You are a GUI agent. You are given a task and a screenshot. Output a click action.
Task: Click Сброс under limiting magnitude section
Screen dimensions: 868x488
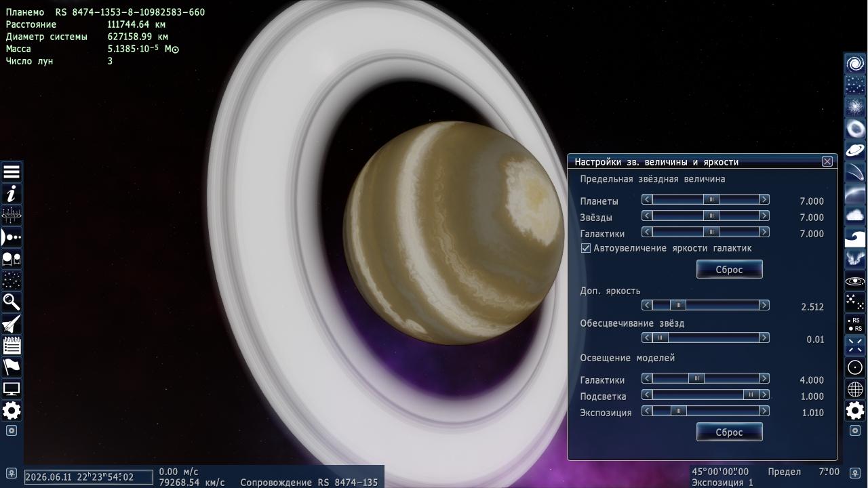(730, 270)
